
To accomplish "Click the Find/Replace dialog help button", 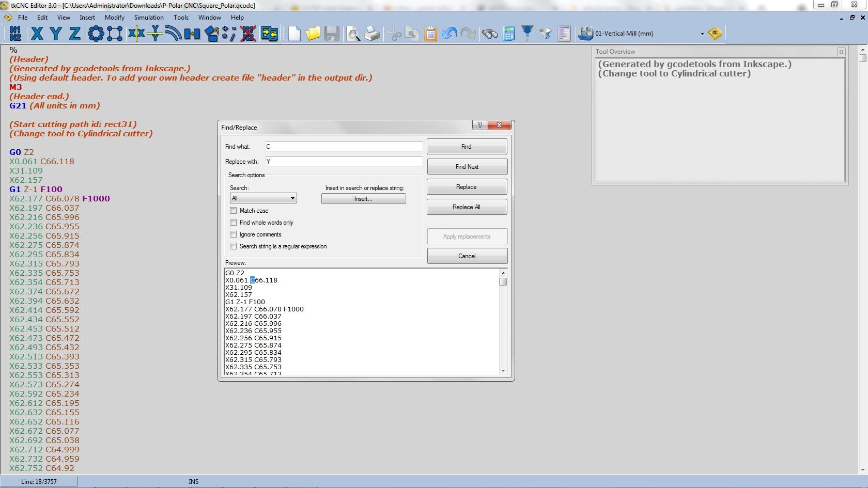I will tap(479, 125).
